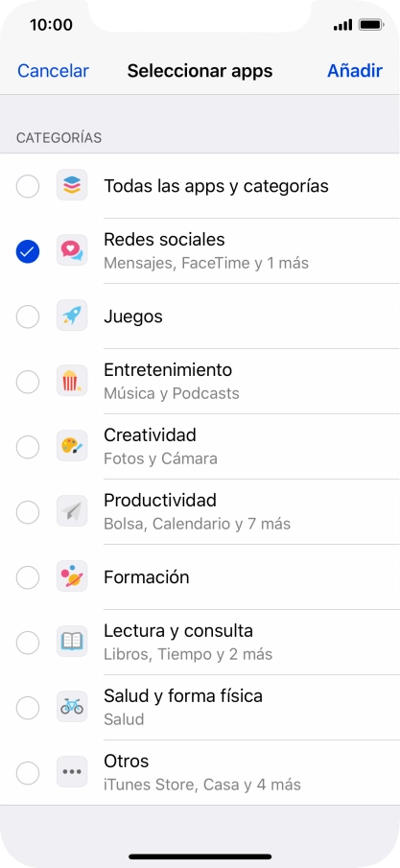
Task: Expand Otros row showing iTunes Store, Casa
Action: 200,773
